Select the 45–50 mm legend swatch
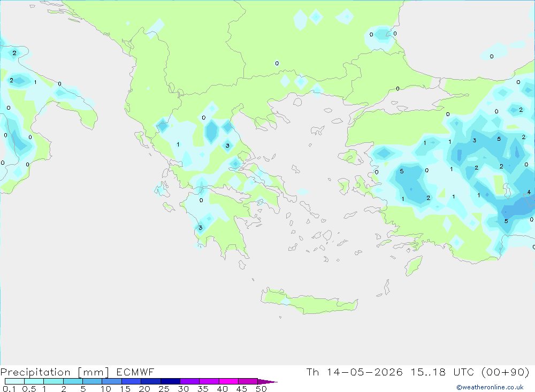535x392 pixels. coord(248,381)
